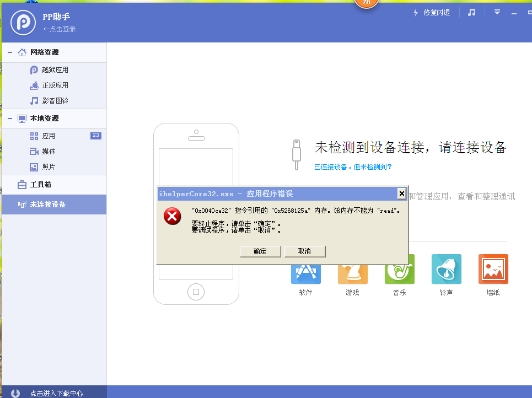Screen dimensions: 532x398
Task: Collapse the 本地资源 section
Action: [x=10, y=119]
